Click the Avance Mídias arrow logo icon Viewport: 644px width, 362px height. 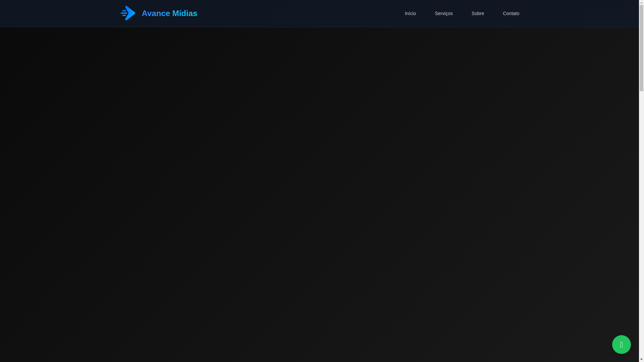[128, 13]
